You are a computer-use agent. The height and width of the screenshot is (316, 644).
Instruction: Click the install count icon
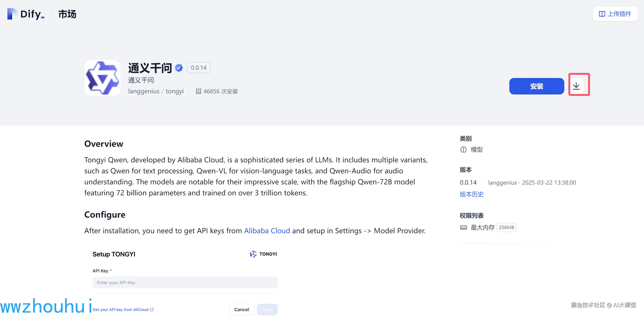pyautogui.click(x=198, y=91)
